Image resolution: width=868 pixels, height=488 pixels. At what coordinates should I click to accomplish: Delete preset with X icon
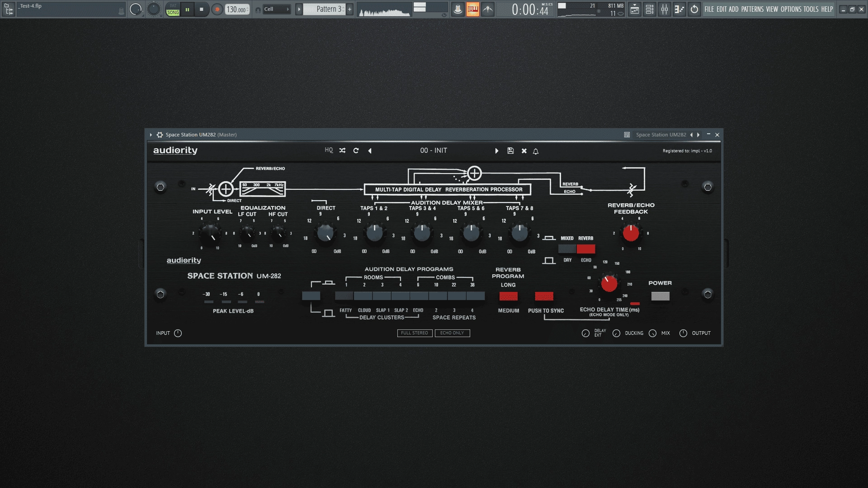point(524,151)
